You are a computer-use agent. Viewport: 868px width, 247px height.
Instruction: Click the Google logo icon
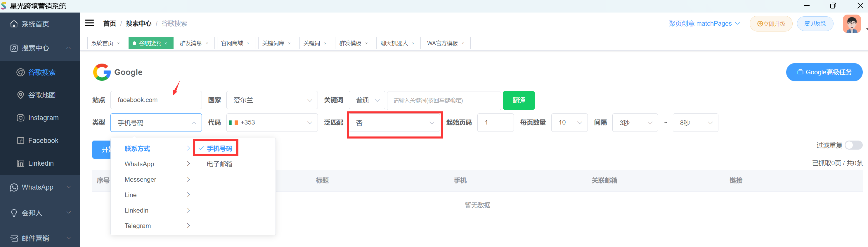pyautogui.click(x=102, y=72)
